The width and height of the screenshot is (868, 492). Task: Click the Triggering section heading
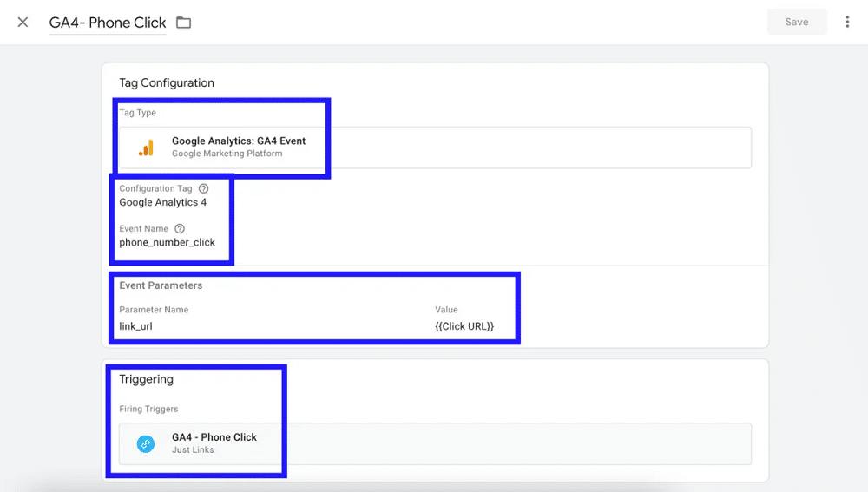(x=146, y=379)
